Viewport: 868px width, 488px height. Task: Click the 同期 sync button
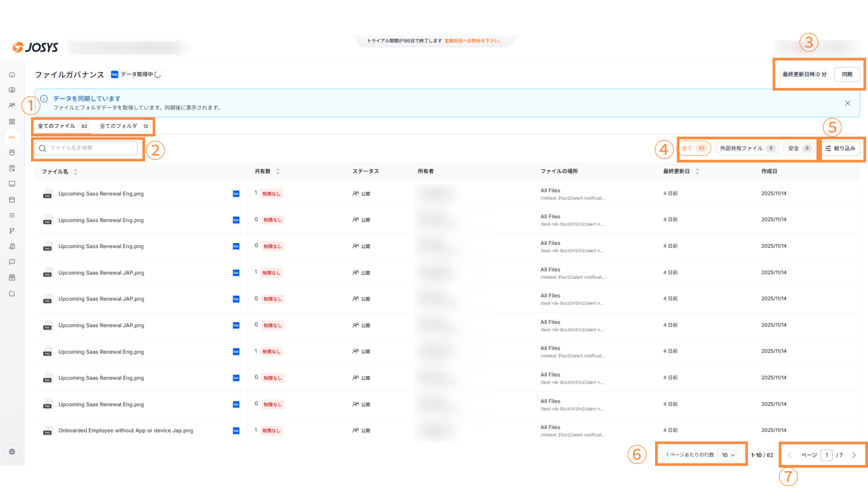click(847, 75)
